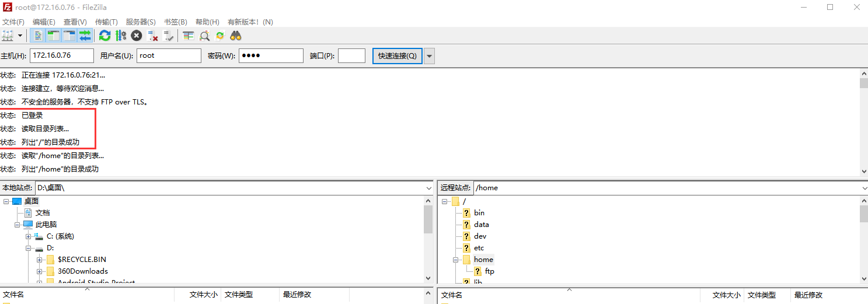Toggle the local directory tree view

pyautogui.click(x=54, y=36)
